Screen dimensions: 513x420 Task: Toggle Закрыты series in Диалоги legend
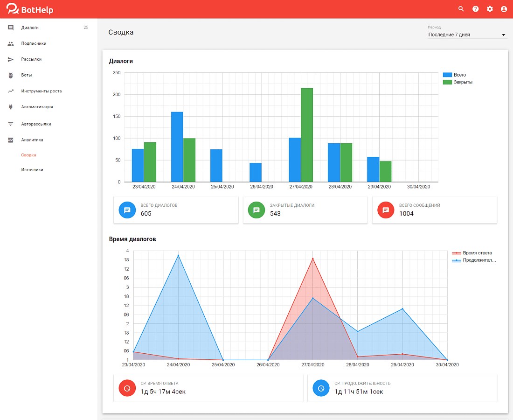point(458,82)
